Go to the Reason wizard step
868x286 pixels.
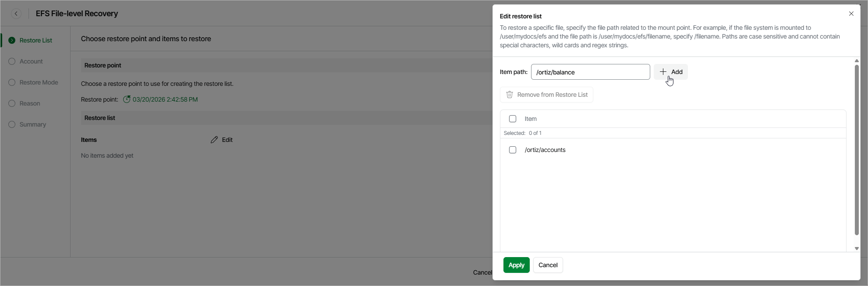pyautogui.click(x=30, y=103)
